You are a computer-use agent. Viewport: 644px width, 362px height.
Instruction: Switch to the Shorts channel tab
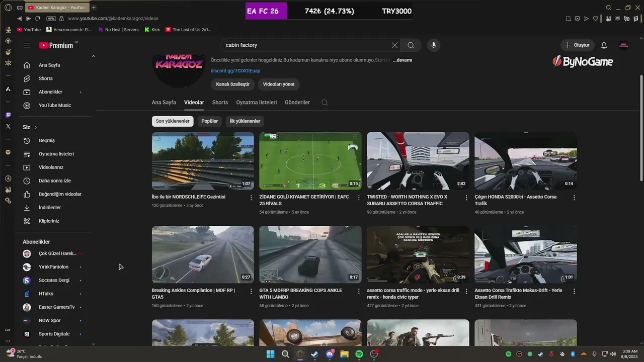click(220, 103)
